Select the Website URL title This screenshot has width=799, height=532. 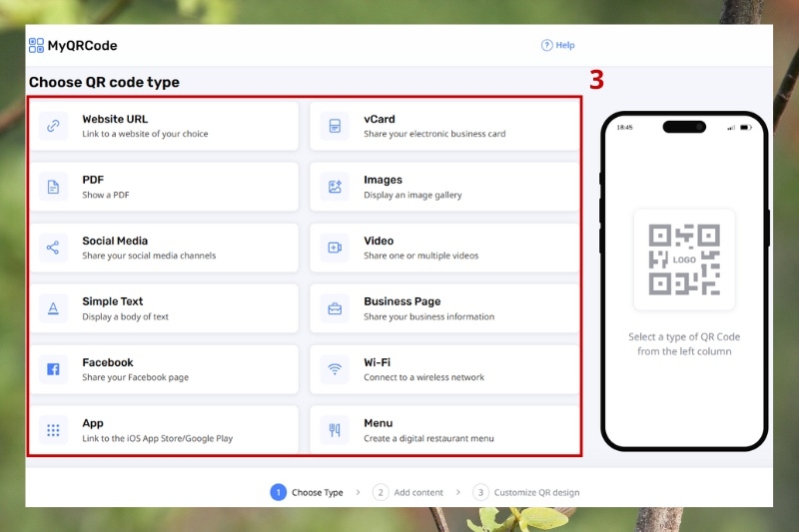[115, 119]
